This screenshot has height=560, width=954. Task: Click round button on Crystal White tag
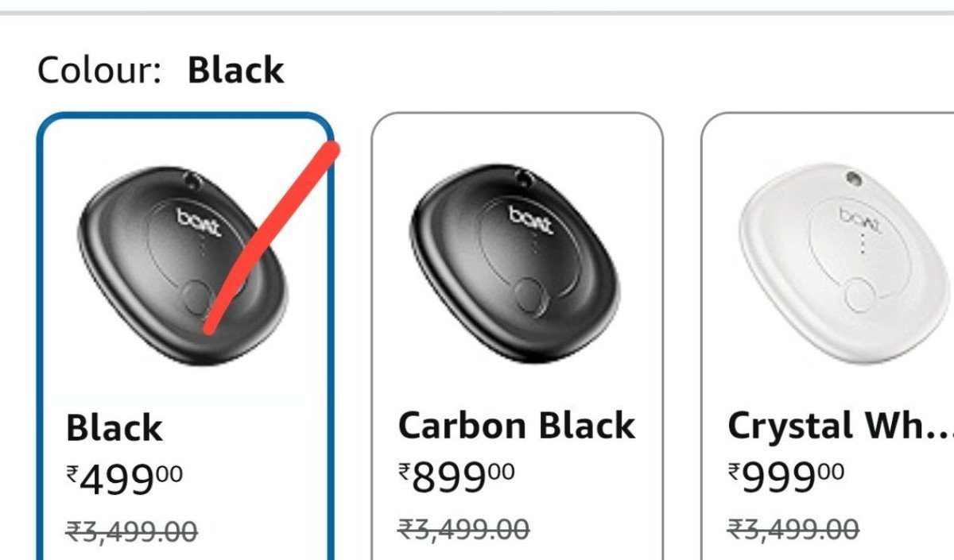[x=859, y=295]
